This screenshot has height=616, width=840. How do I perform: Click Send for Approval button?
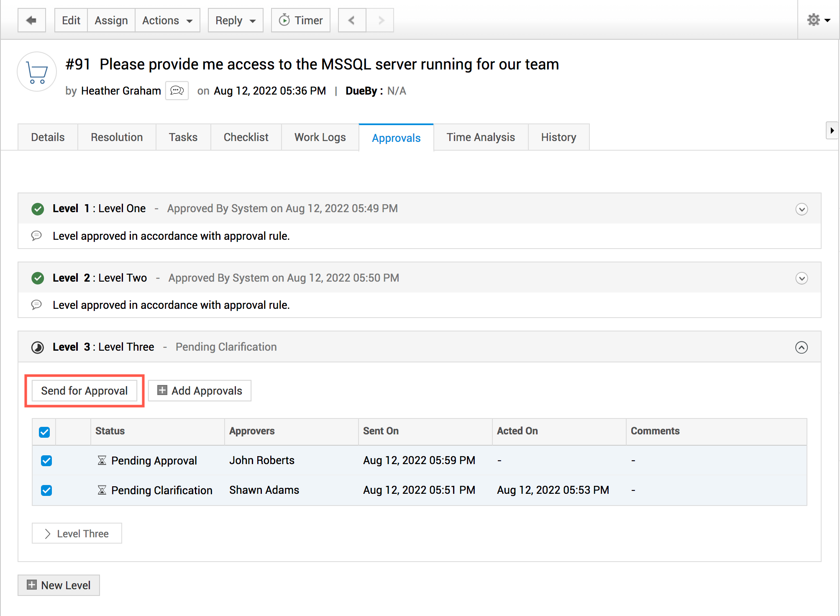(85, 390)
